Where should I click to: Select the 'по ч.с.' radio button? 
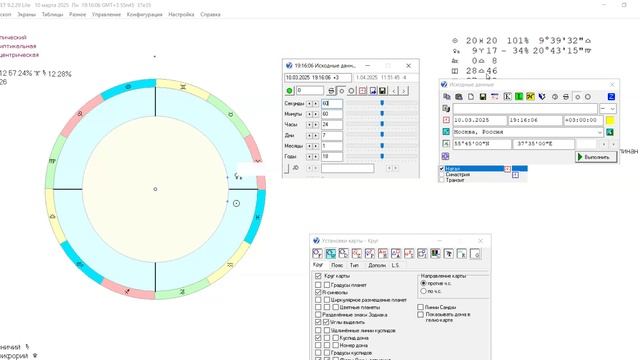[424, 291]
